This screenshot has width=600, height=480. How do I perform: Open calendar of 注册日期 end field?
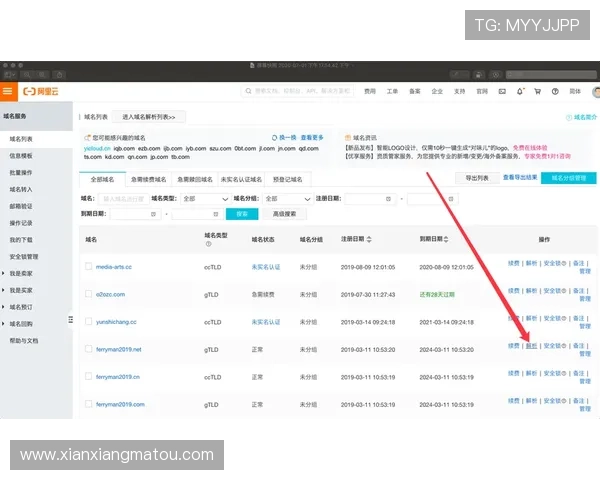click(x=451, y=199)
